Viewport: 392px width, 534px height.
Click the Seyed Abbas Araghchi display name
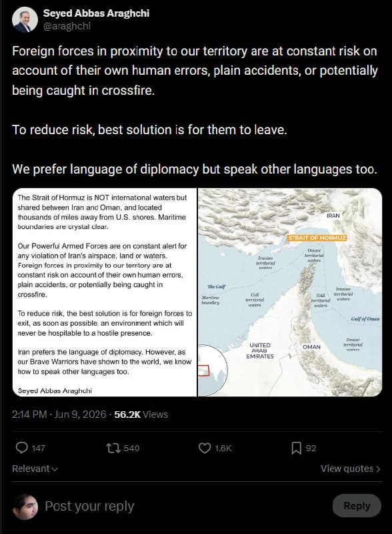[x=96, y=13]
